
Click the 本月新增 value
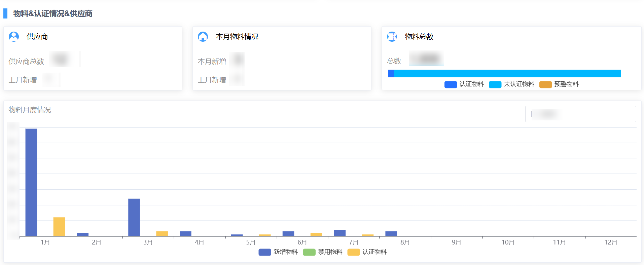238,60
